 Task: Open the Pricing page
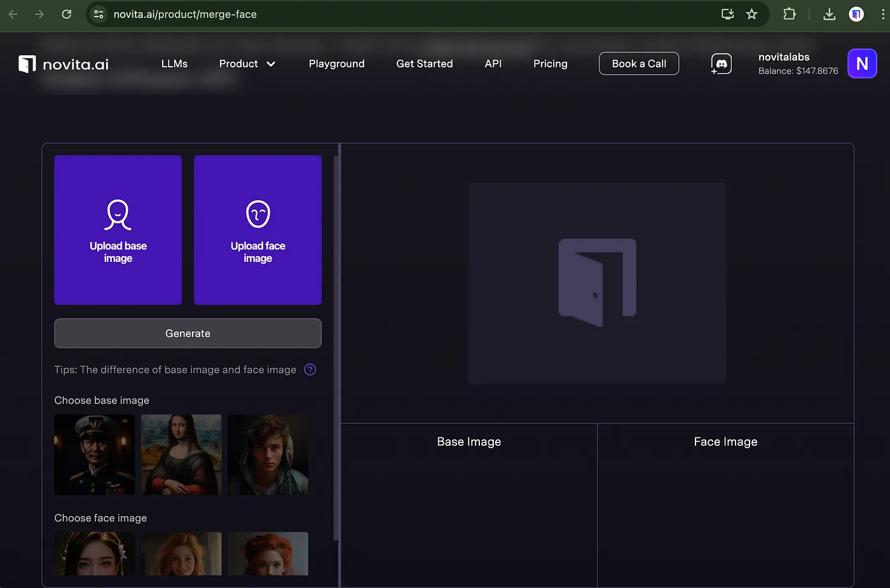pos(550,64)
